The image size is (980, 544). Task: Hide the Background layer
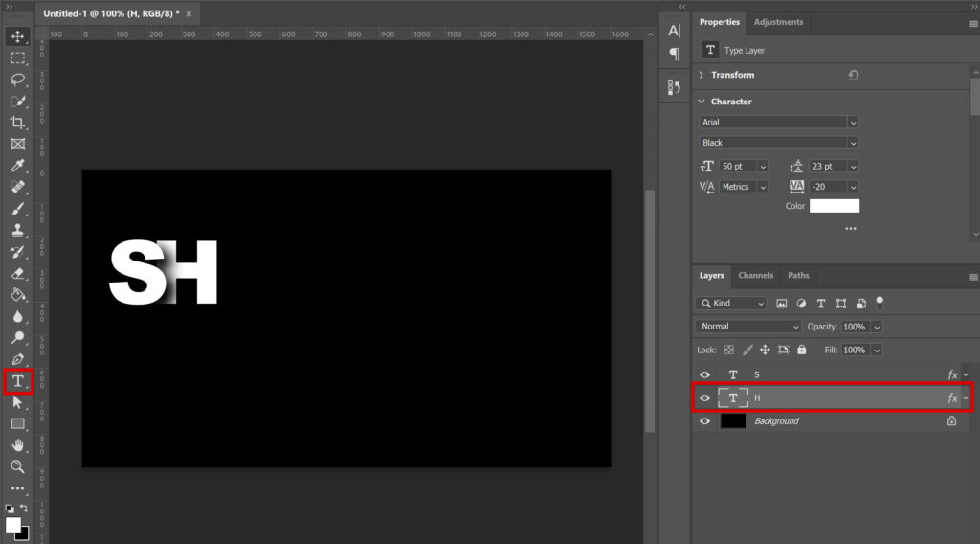point(705,420)
